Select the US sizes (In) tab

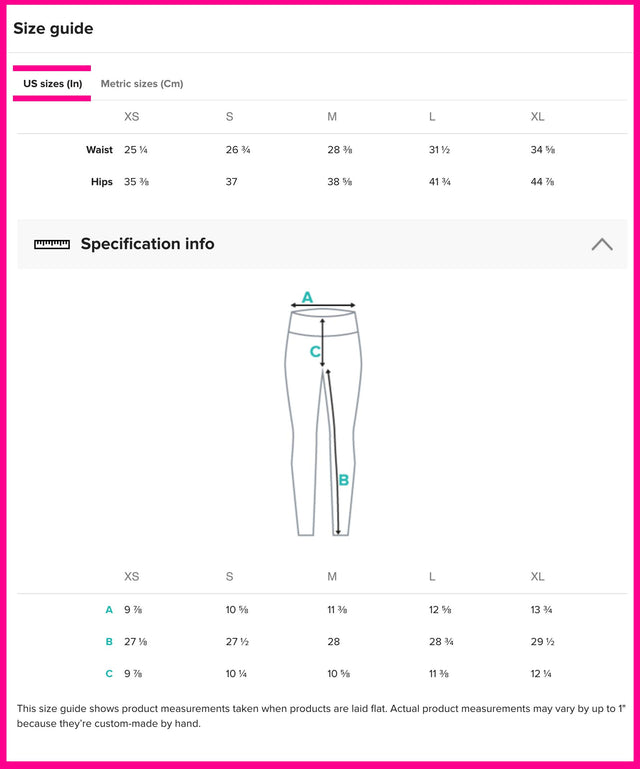[x=53, y=84]
